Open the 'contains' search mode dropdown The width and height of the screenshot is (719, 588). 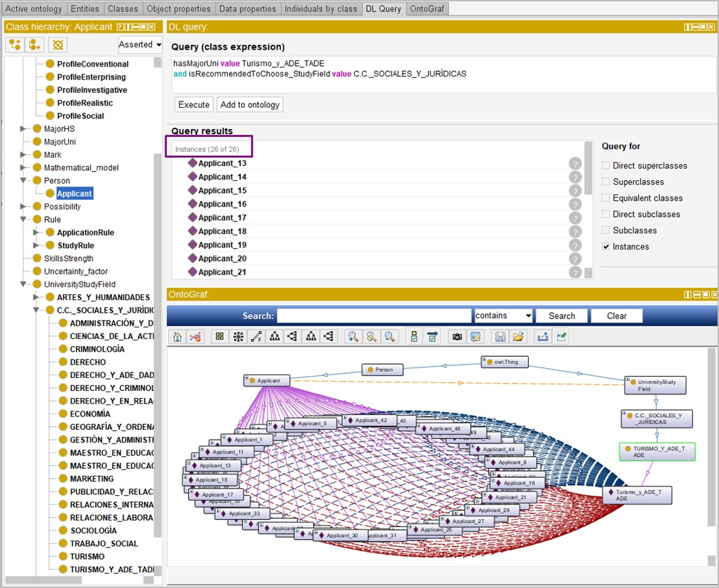[x=503, y=316]
